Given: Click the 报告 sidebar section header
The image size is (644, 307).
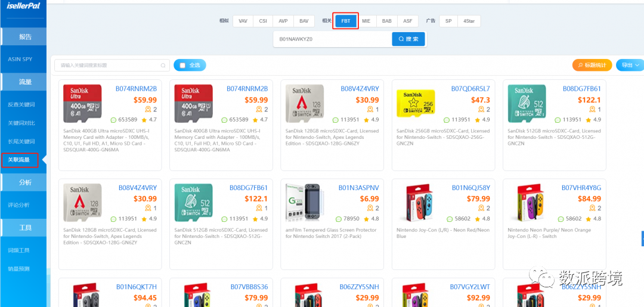Looking at the screenshot, I should pos(23,36).
